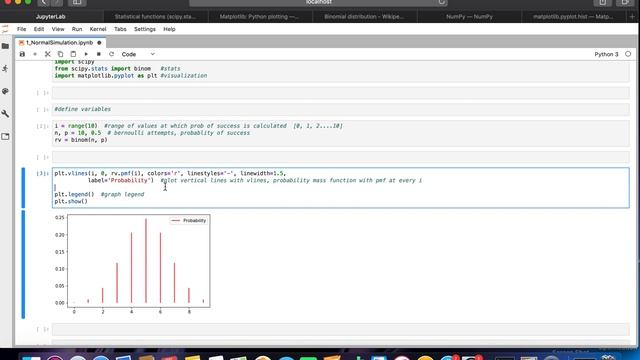Open the Safari share button
This screenshot has width=640, height=360.
(x=603, y=2)
